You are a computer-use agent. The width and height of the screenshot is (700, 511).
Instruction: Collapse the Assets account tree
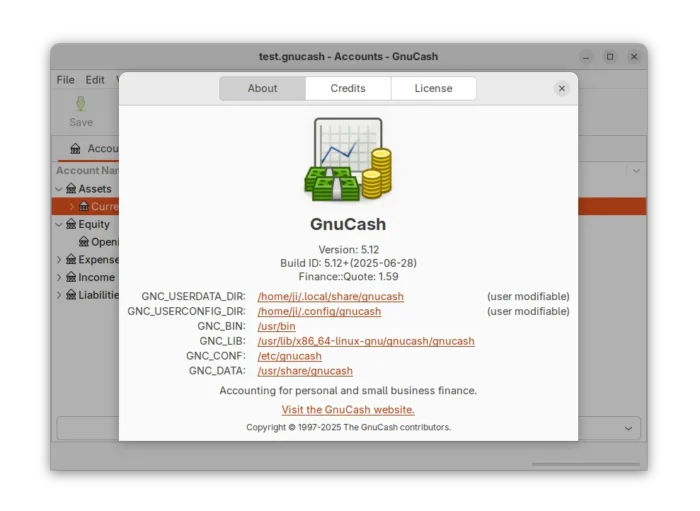(59, 189)
